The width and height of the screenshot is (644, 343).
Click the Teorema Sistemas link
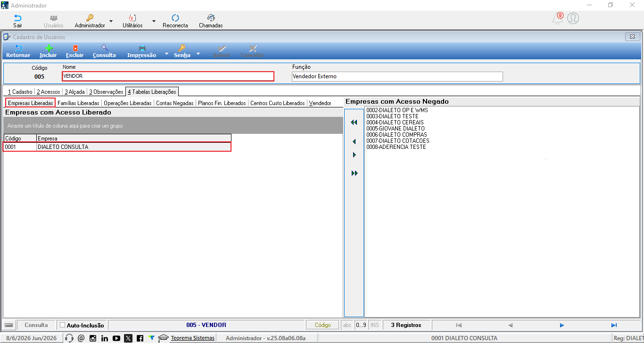(x=193, y=338)
